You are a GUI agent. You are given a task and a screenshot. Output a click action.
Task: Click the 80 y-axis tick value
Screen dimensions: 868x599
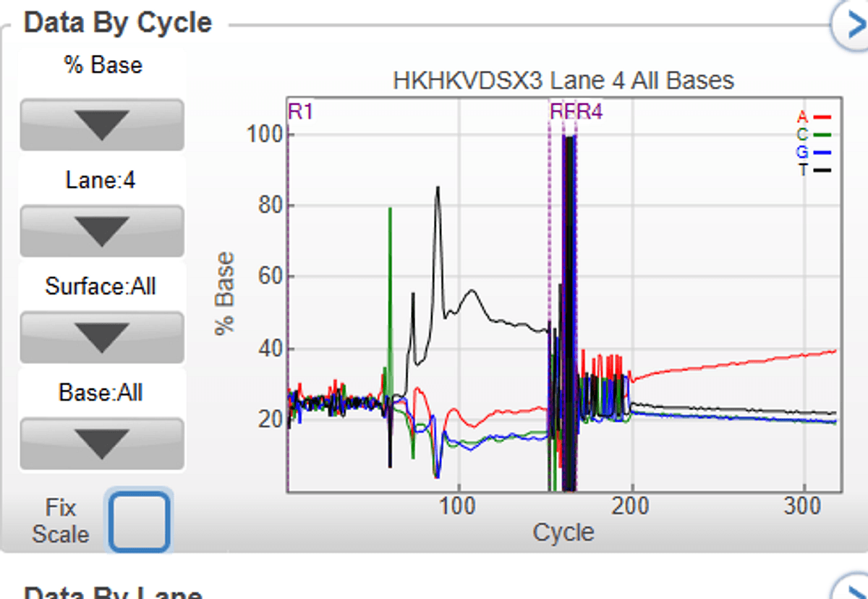coord(271,206)
